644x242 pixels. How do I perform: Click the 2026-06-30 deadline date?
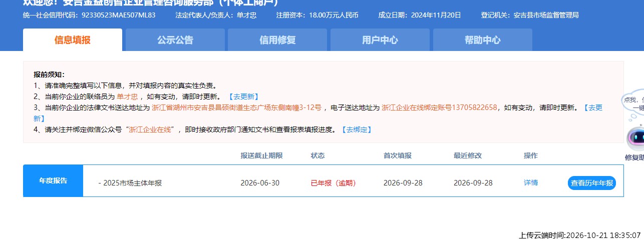coord(260,183)
